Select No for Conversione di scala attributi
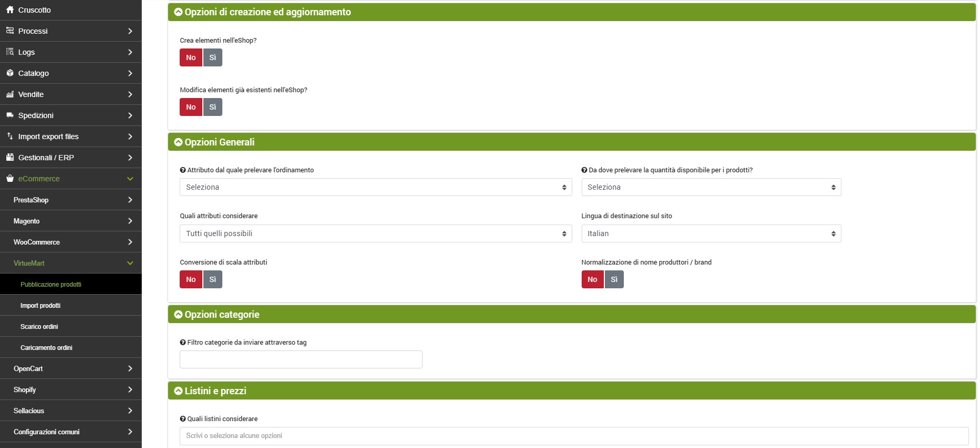The width and height of the screenshot is (980, 448). (191, 279)
